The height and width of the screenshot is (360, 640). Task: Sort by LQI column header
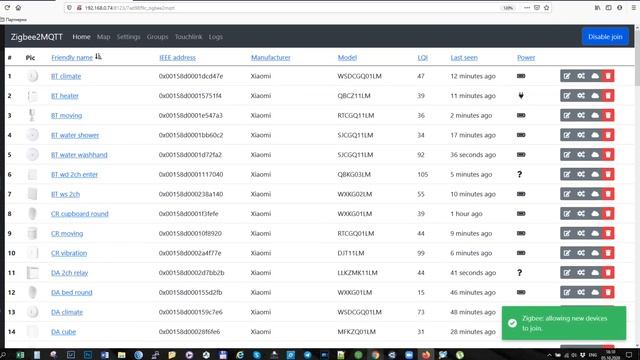(x=422, y=58)
